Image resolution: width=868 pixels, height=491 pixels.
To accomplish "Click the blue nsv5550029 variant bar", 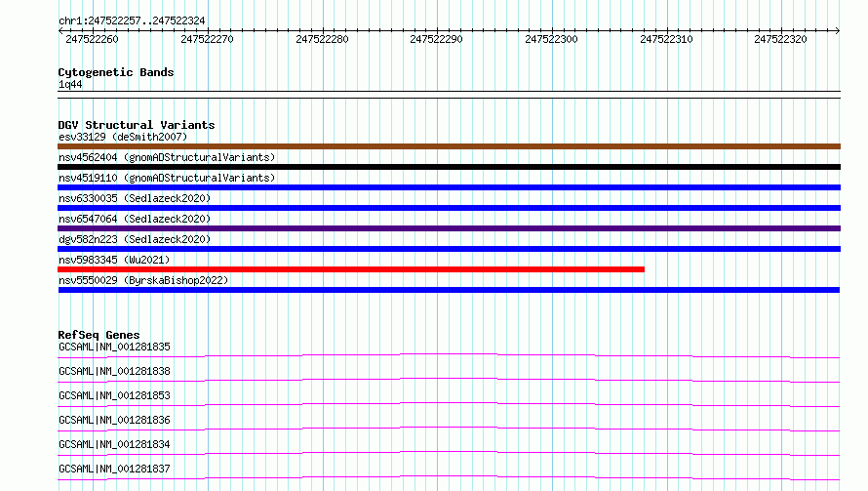I will 449,290.
